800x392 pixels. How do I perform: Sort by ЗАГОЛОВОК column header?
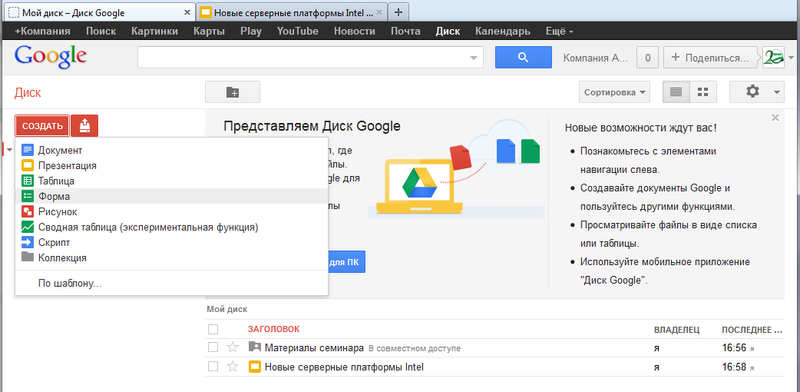[x=273, y=329]
